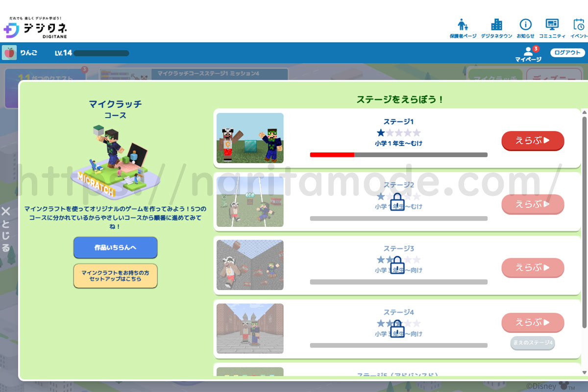Click the ステージ4 thumbnail image
The height and width of the screenshot is (392, 588).
250,328
